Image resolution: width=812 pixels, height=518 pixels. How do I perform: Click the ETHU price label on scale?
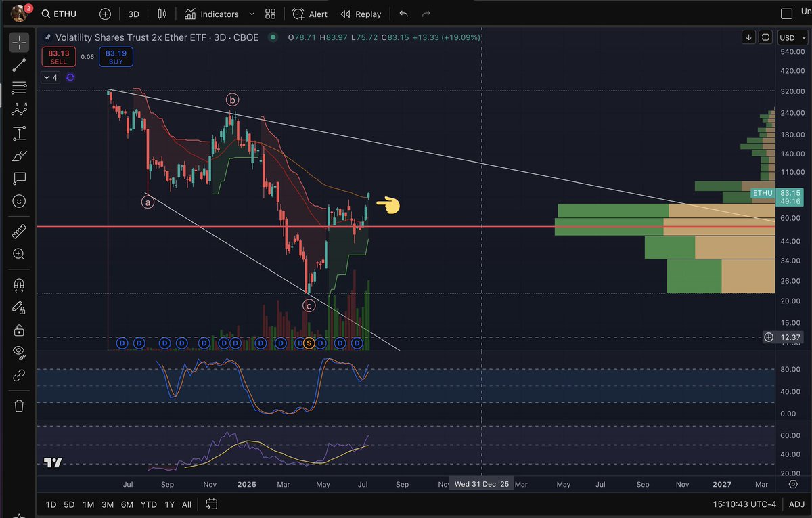pos(763,193)
